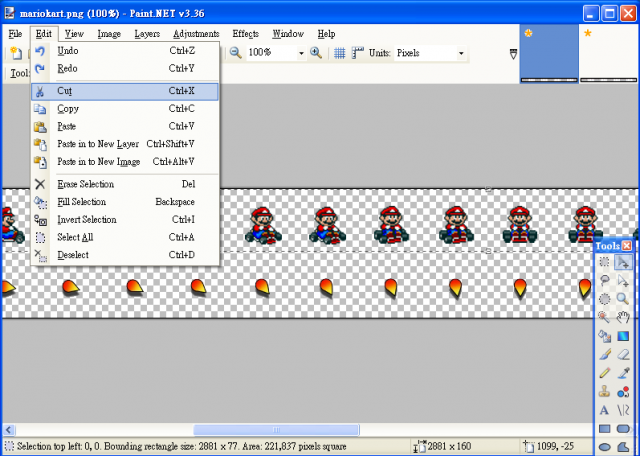Switch to the white image thumbnail
Screen dimensions: 640x456
point(608,53)
